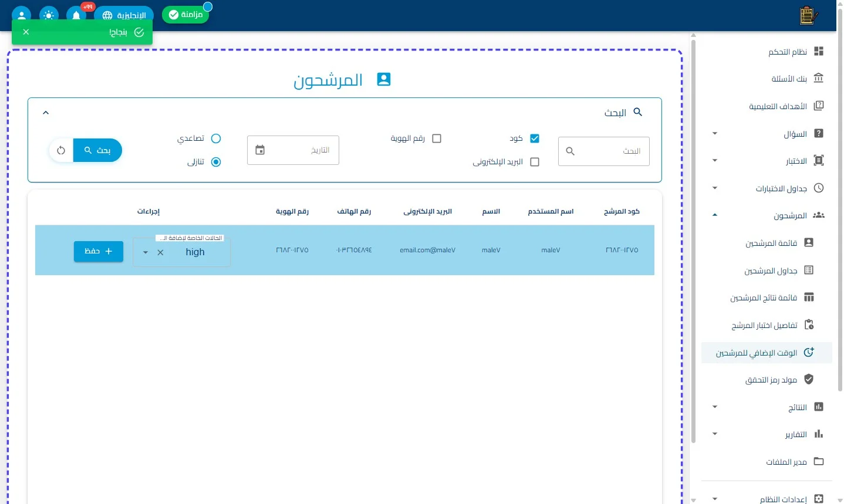The height and width of the screenshot is (504, 844).
Task: Click the magnifier icon in search field
Action: 570,151
